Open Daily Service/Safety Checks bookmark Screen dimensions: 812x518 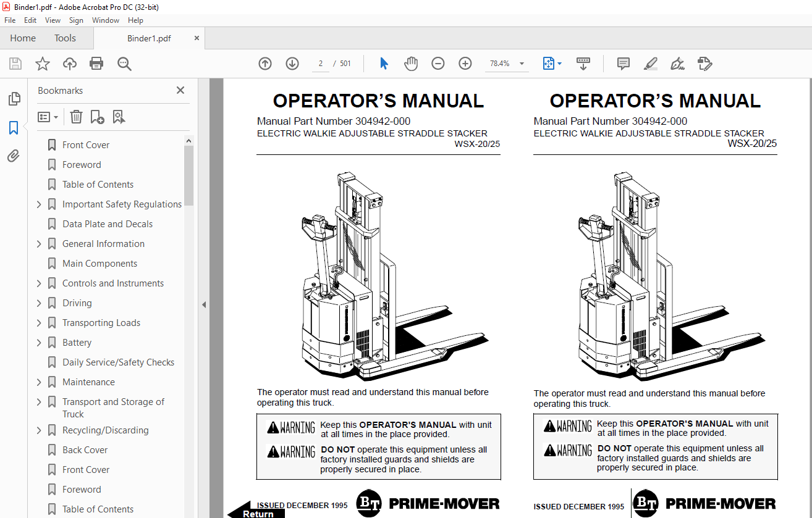pos(118,362)
